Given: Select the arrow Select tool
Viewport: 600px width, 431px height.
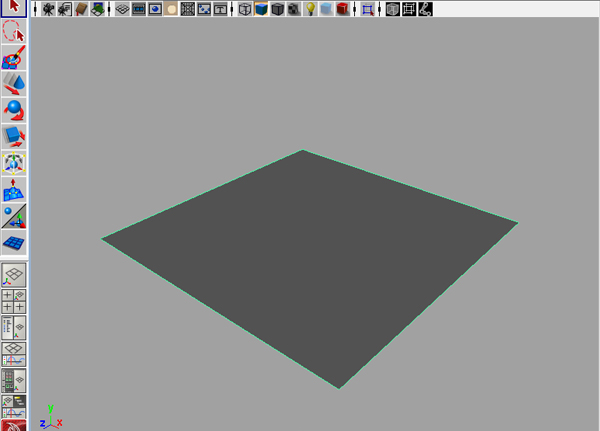Looking at the screenshot, I should pyautogui.click(x=14, y=8).
